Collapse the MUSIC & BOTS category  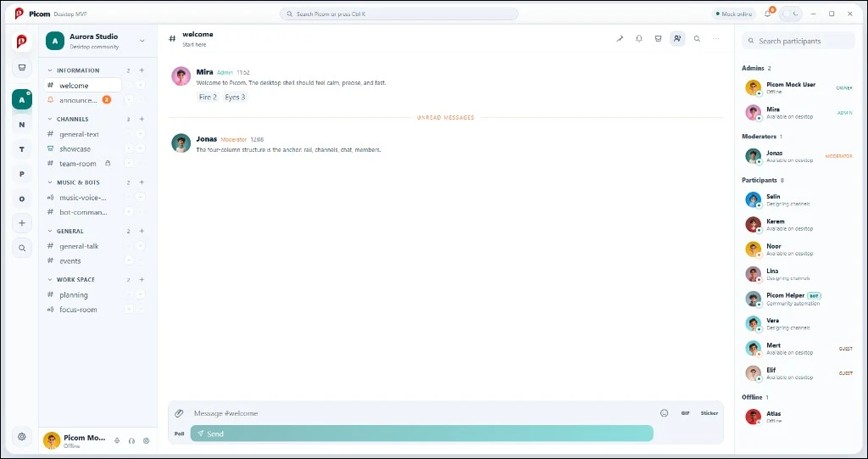click(50, 182)
